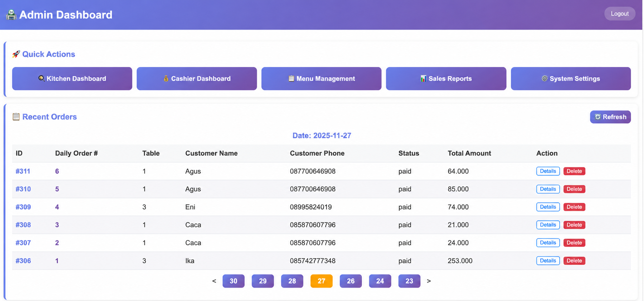Click order ID #311
644x301 pixels.
(23, 171)
